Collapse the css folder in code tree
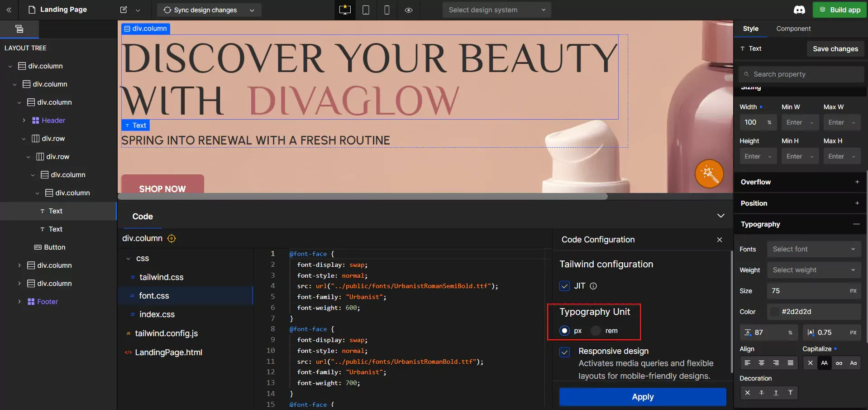The width and height of the screenshot is (868, 410). coord(128,259)
